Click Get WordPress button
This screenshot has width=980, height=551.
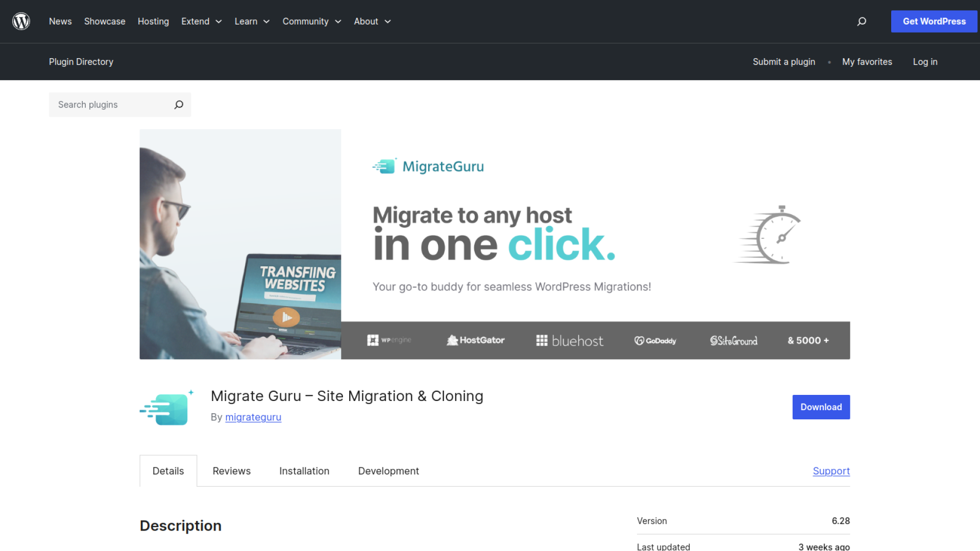934,21
